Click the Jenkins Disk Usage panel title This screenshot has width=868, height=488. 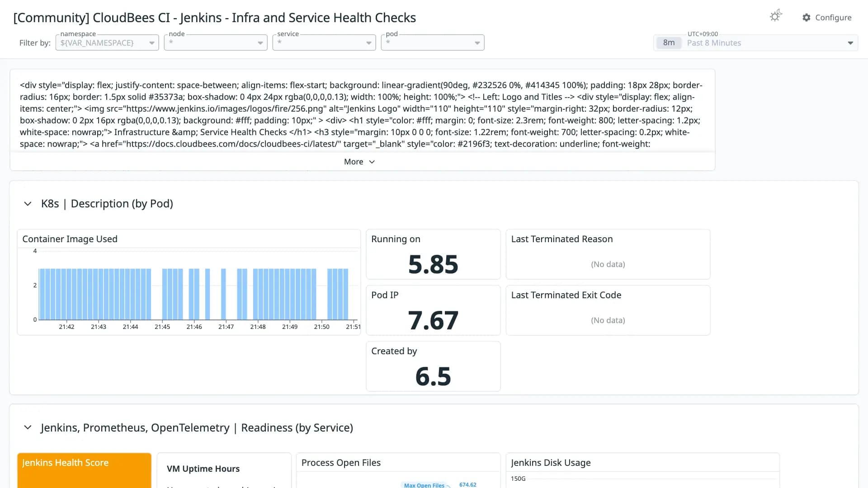coord(551,463)
